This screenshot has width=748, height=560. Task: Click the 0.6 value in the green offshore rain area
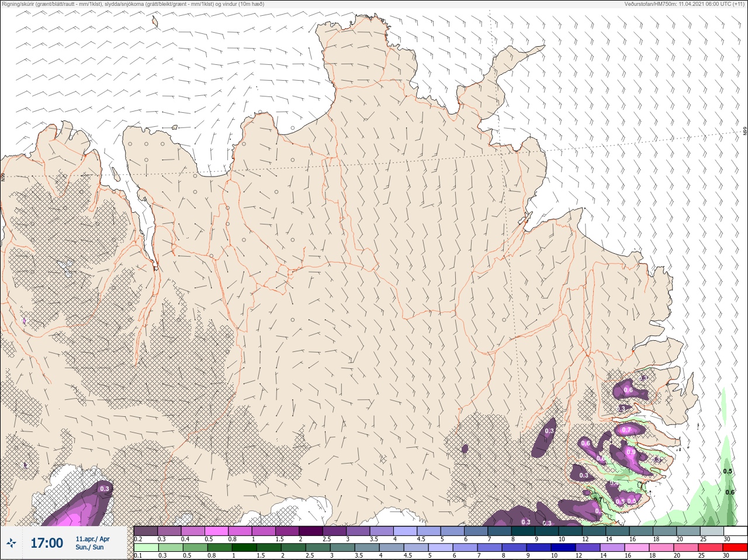(729, 492)
